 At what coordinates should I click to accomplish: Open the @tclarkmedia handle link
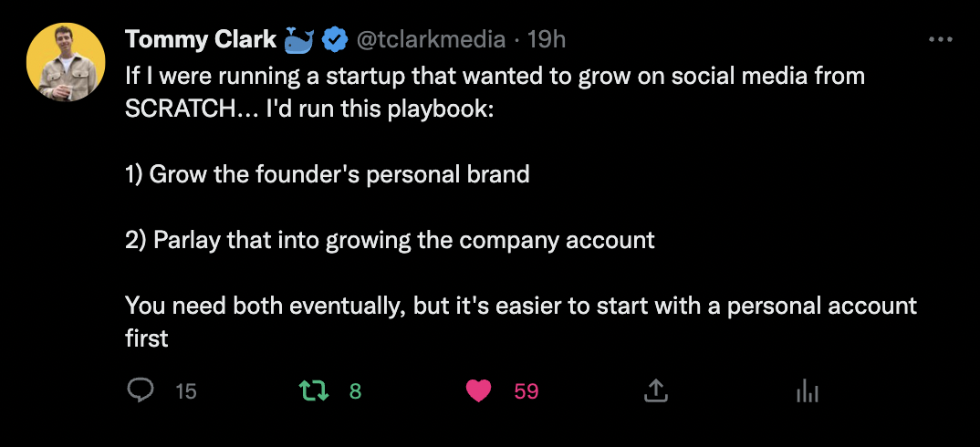[429, 39]
